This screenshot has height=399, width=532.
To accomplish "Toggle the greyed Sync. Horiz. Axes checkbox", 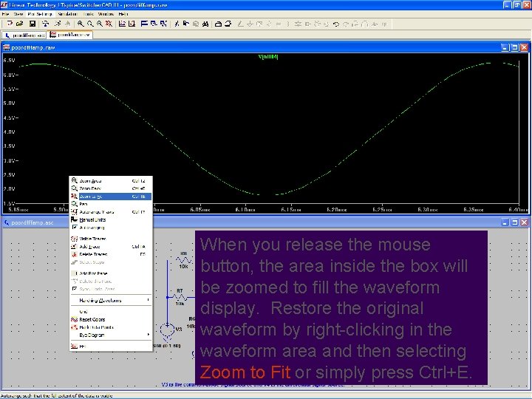I will [75, 289].
